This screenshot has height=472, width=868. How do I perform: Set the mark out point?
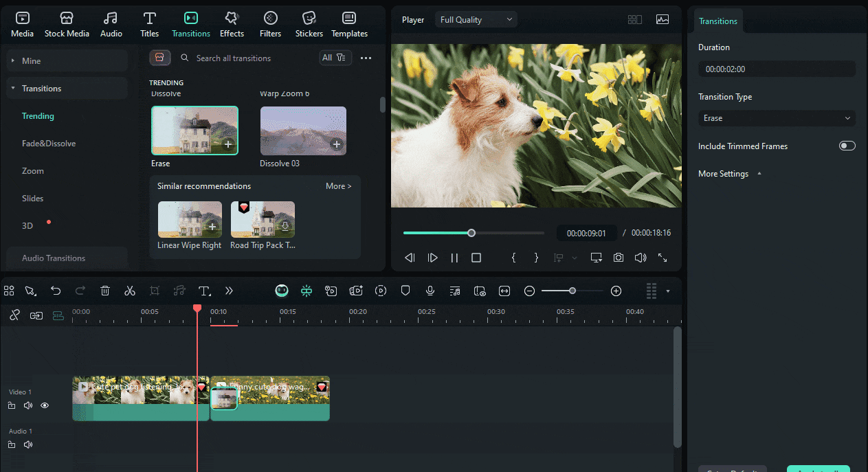pyautogui.click(x=536, y=258)
